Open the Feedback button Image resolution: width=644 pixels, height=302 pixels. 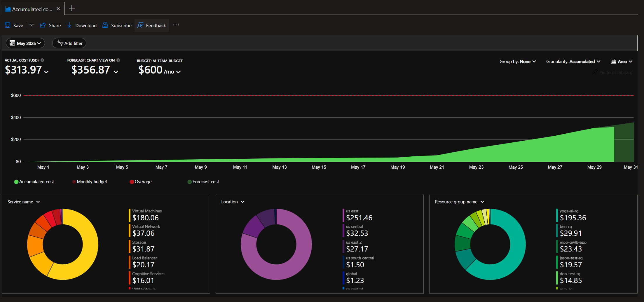pyautogui.click(x=152, y=25)
